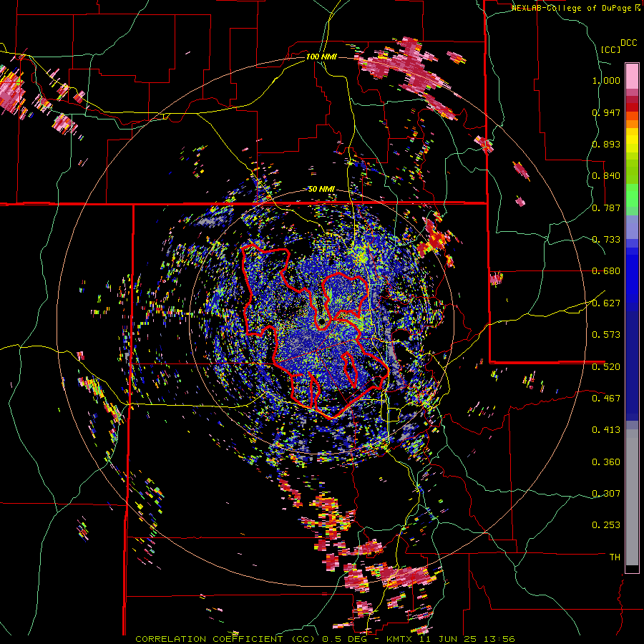Click the 0.840 color scale value
The height and width of the screenshot is (644, 644).
coord(606,176)
